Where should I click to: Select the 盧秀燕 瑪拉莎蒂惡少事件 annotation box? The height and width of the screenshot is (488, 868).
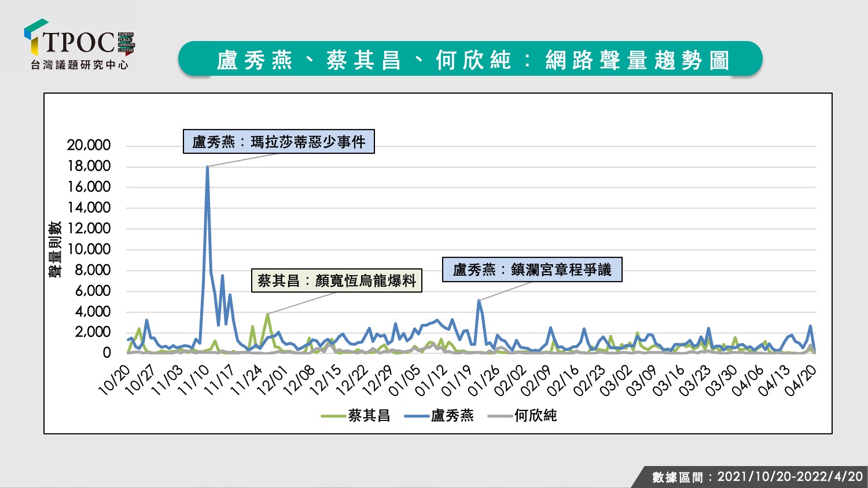[279, 142]
